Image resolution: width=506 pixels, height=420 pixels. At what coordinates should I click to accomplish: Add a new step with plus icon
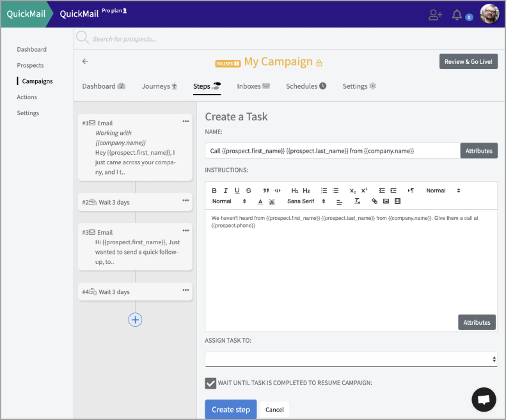point(135,320)
